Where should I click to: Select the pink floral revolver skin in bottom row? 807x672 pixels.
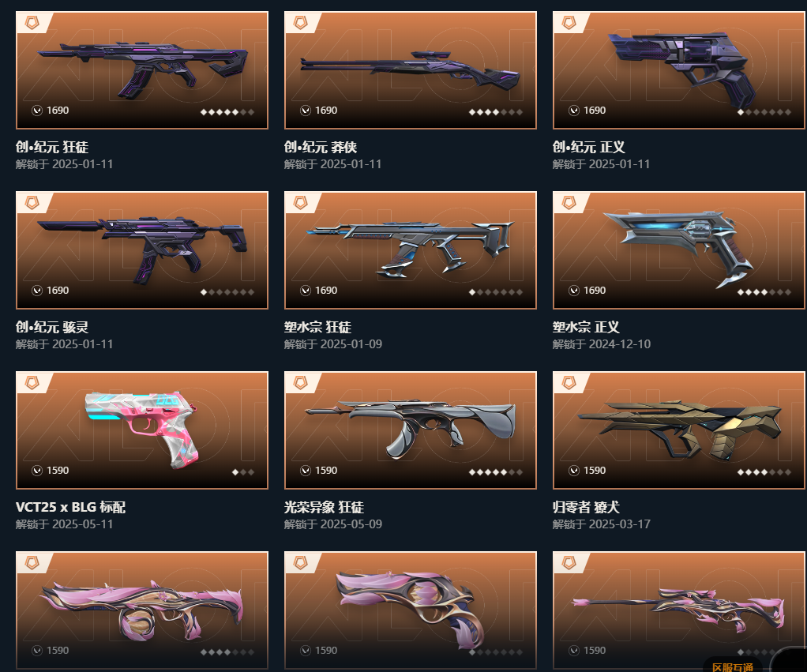pyautogui.click(x=410, y=610)
